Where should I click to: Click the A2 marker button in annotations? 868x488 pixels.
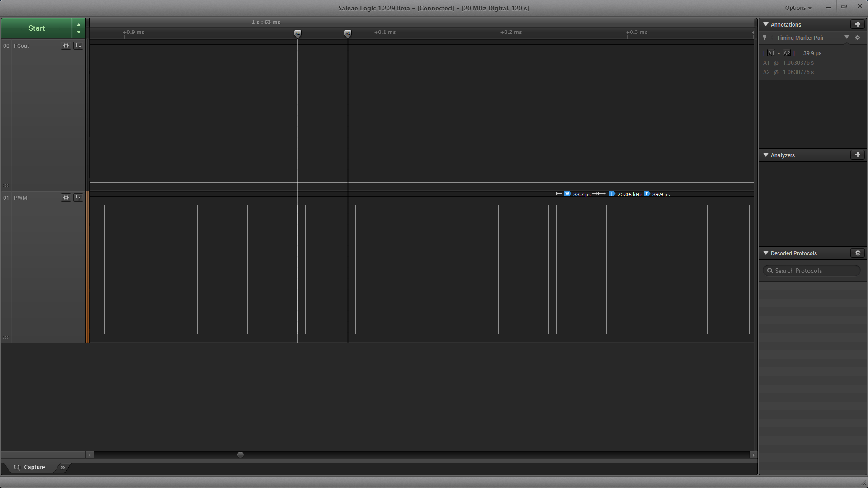tap(787, 53)
